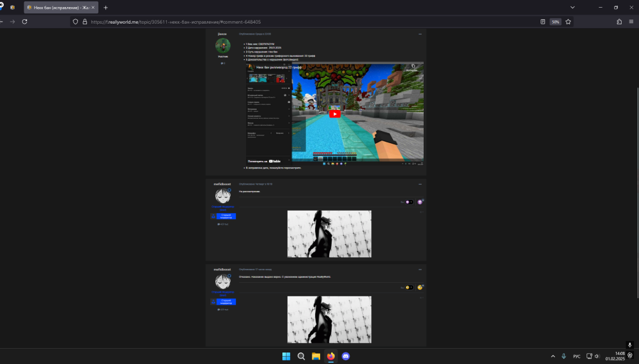Open the video title 'Некк бан рилливорлд 22 гриф'
Image resolution: width=639 pixels, height=364 pixels.
click(279, 67)
